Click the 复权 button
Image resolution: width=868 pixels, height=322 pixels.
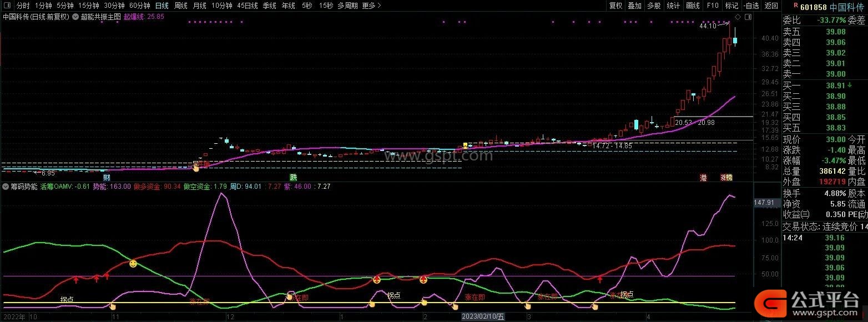click(616, 6)
